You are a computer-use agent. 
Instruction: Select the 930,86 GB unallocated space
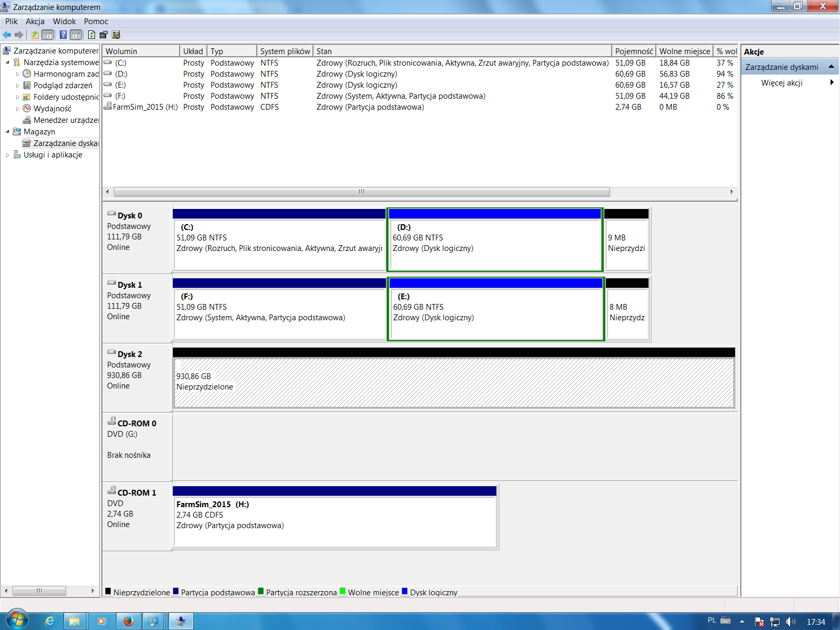click(454, 378)
